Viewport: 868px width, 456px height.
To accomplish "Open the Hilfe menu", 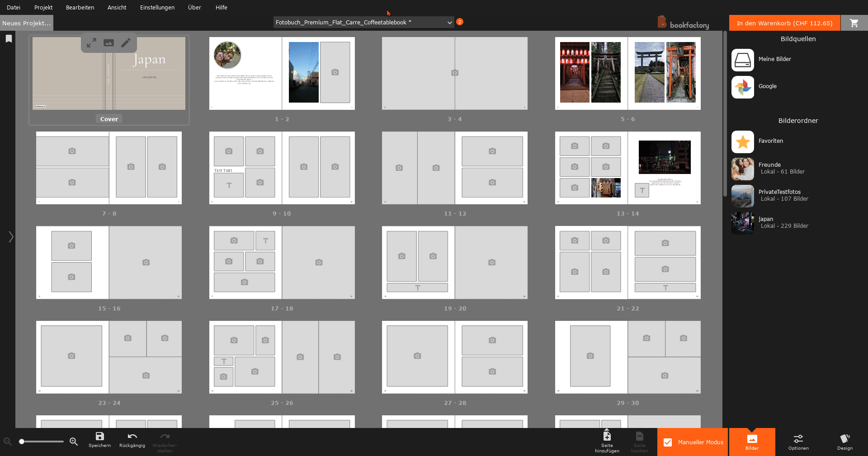I will tap(222, 7).
